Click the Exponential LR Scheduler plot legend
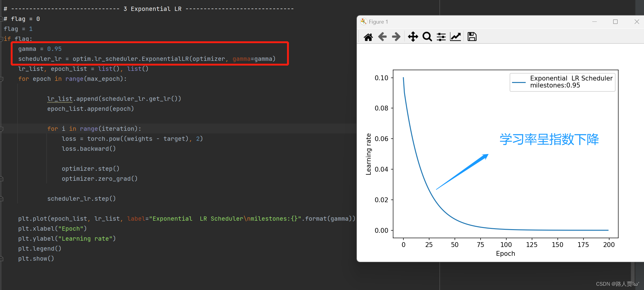The image size is (644, 290). click(562, 82)
